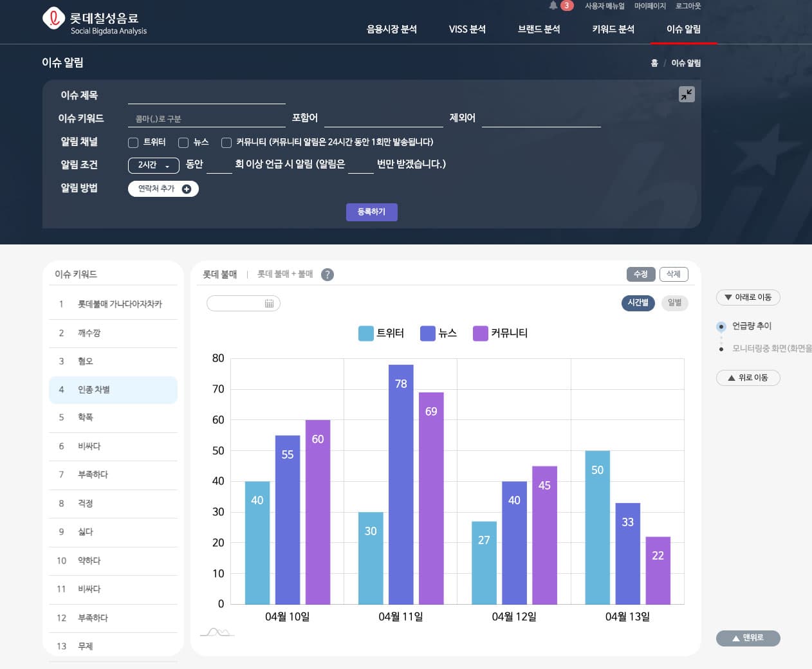
Task: Tick the 커뮤니티 alert channel checkbox
Action: [226, 143]
